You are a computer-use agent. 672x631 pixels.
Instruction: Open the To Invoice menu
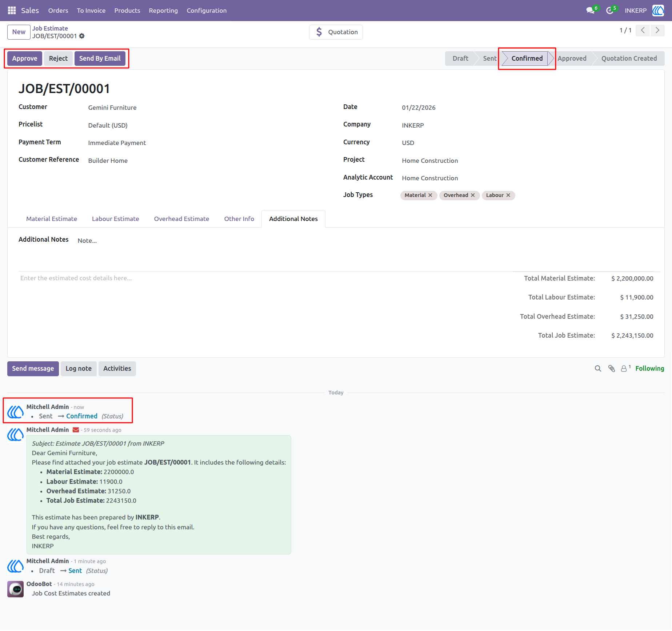click(x=91, y=11)
